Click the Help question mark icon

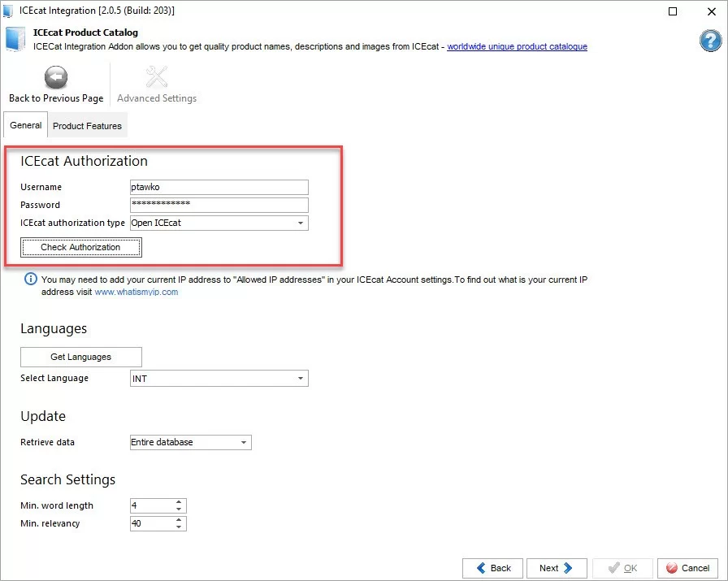(708, 41)
